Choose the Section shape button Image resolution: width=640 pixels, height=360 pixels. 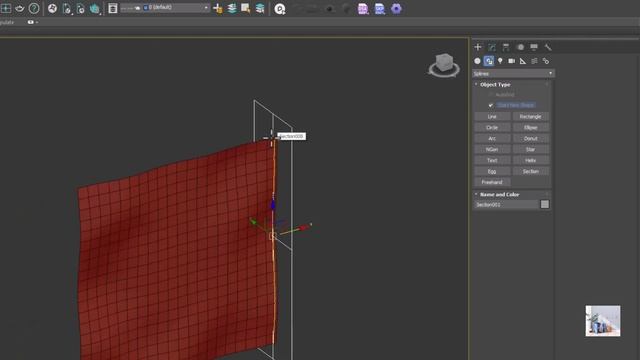[x=531, y=171]
